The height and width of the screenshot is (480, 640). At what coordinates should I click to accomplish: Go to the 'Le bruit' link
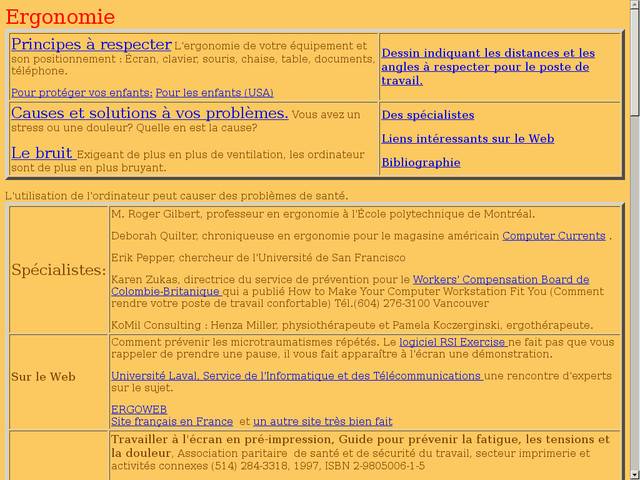click(44, 153)
